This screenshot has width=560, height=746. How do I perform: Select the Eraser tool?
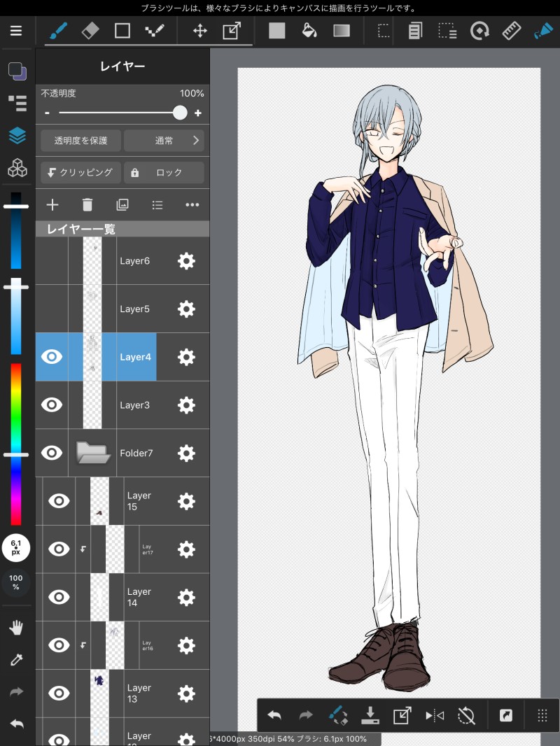coord(90,31)
